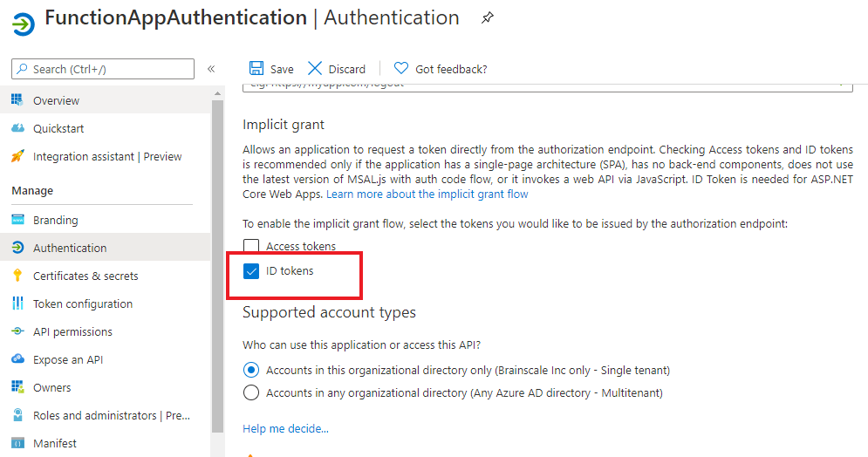This screenshot has height=457, width=868.
Task: Click the Manifest icon
Action: 17,443
